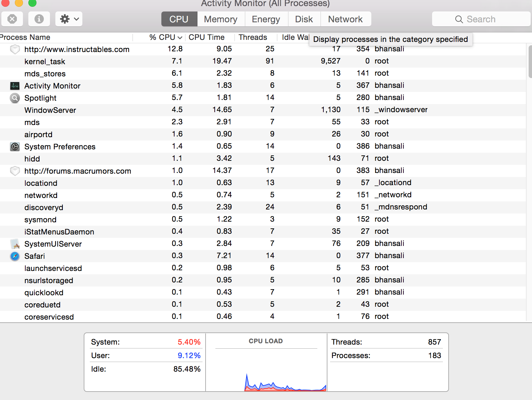Select the mds process
532x400 pixels.
tap(263, 122)
